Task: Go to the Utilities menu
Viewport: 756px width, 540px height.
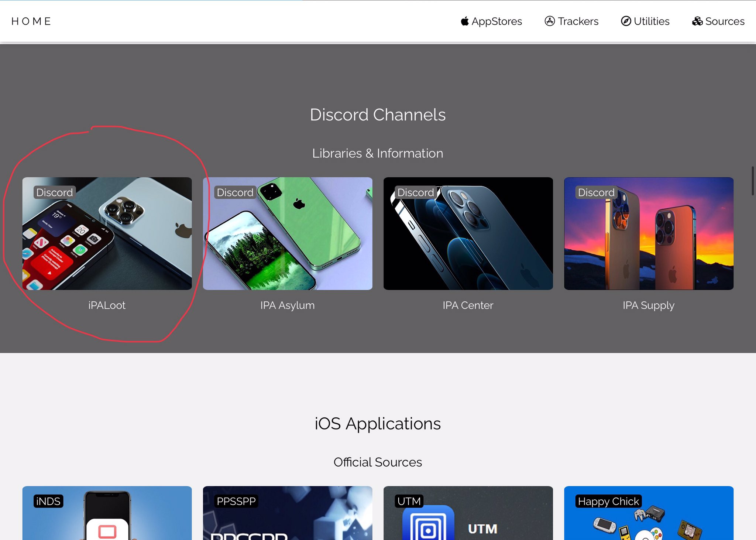Action: (652, 21)
